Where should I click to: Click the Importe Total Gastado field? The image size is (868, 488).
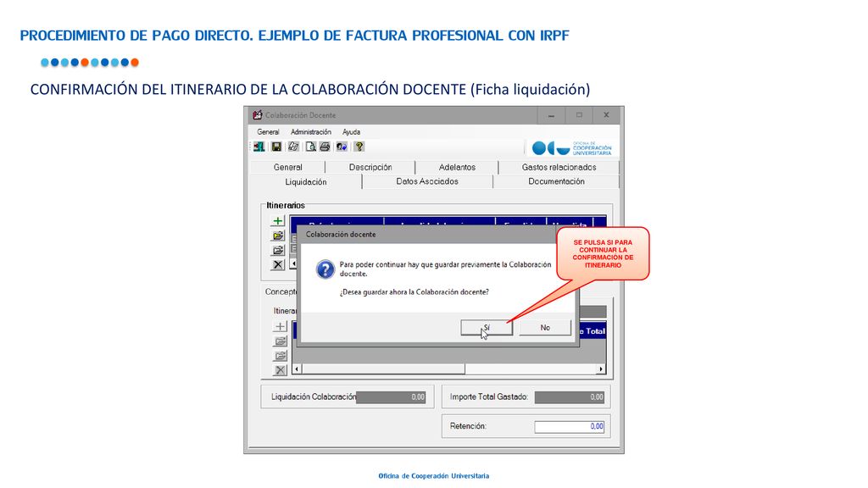point(570,396)
